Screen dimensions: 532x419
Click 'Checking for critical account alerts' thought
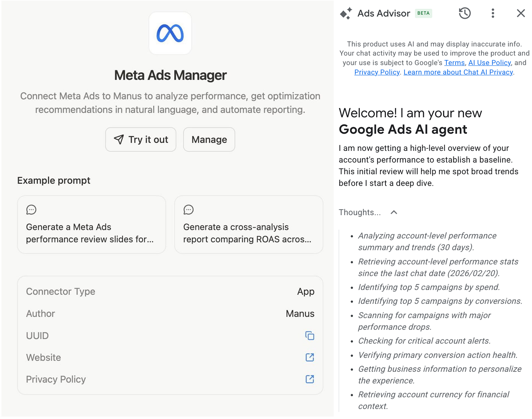424,341
